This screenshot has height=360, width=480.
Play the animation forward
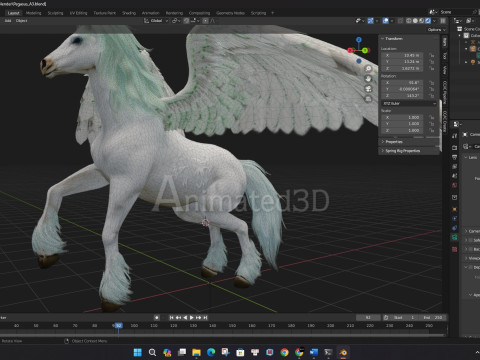click(192, 318)
